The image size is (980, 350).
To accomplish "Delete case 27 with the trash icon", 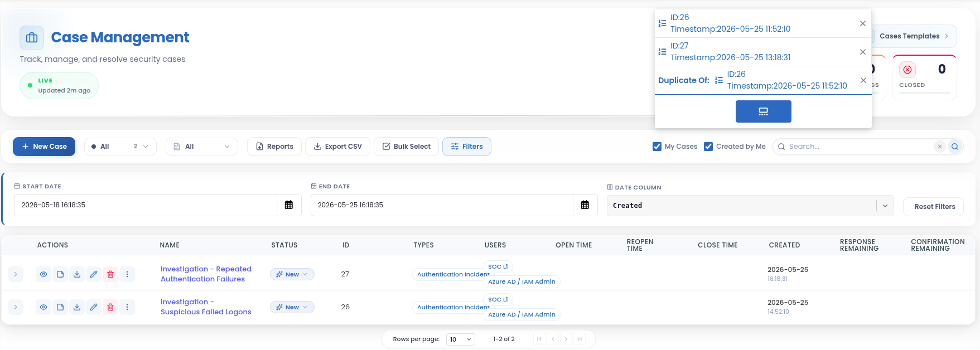I will (x=110, y=274).
